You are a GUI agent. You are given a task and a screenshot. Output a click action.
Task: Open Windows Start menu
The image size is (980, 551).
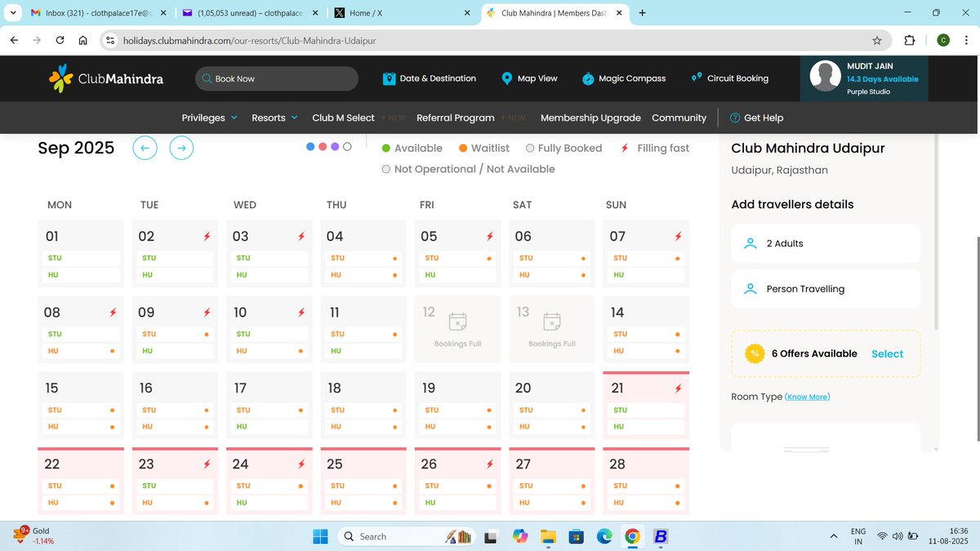[x=320, y=536]
